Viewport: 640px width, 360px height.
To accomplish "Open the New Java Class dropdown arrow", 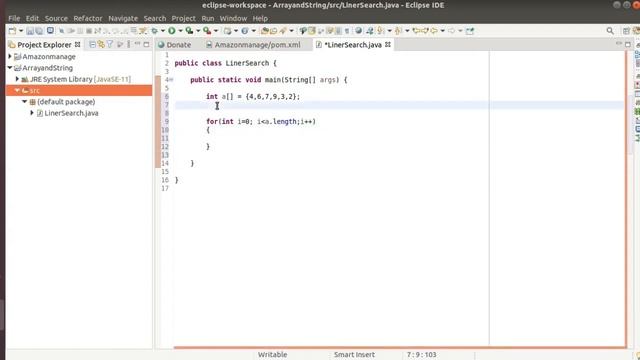I will pyautogui.click(x=253, y=31).
